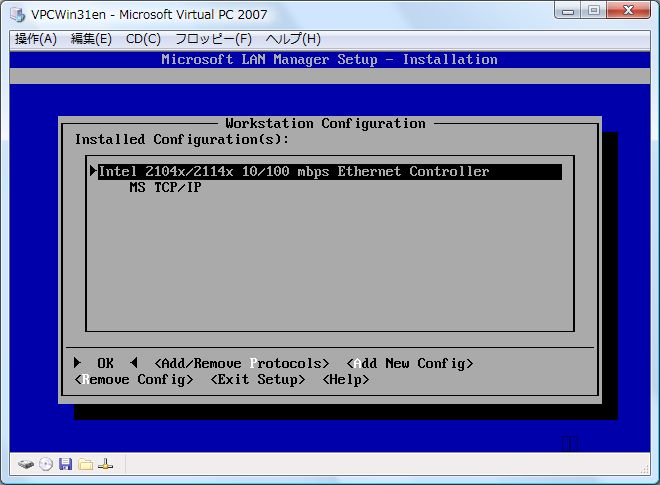This screenshot has width=660, height=485.
Task: Click the 'Microsoft LAN Manager Setup - Installation' header
Action: tap(329, 59)
